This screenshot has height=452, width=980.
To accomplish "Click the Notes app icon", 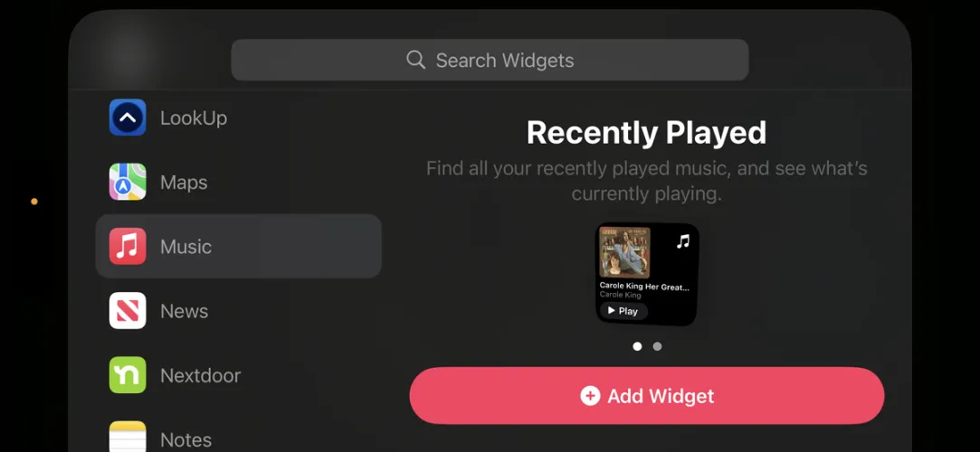I will click(128, 437).
